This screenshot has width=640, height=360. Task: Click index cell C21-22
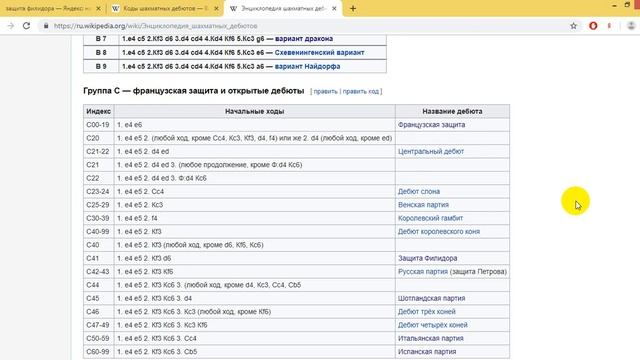[x=98, y=151]
